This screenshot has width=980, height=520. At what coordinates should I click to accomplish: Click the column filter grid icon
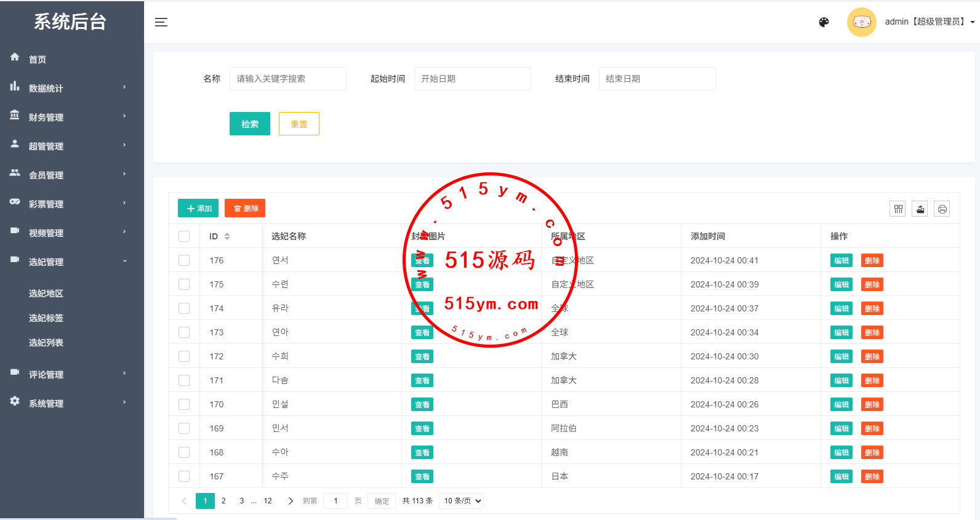pos(898,209)
